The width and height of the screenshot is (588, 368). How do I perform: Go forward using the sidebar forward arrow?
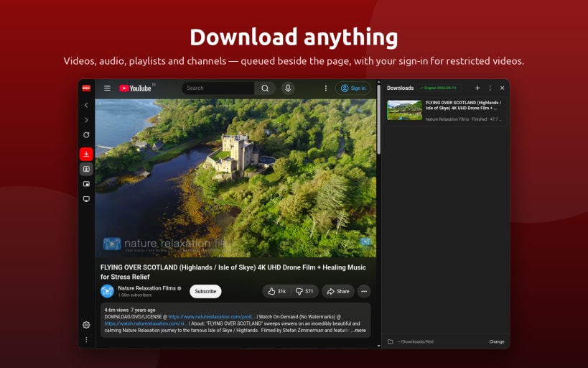86,120
